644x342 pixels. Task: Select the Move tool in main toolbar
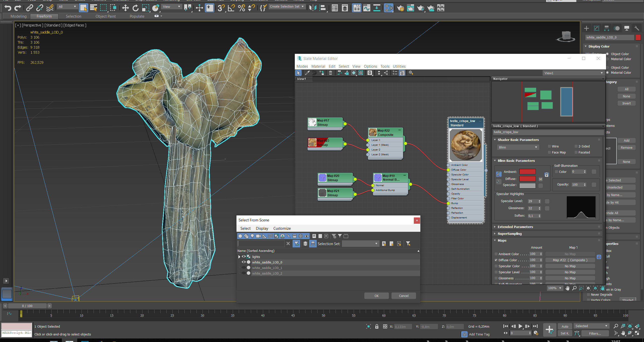tap(125, 8)
